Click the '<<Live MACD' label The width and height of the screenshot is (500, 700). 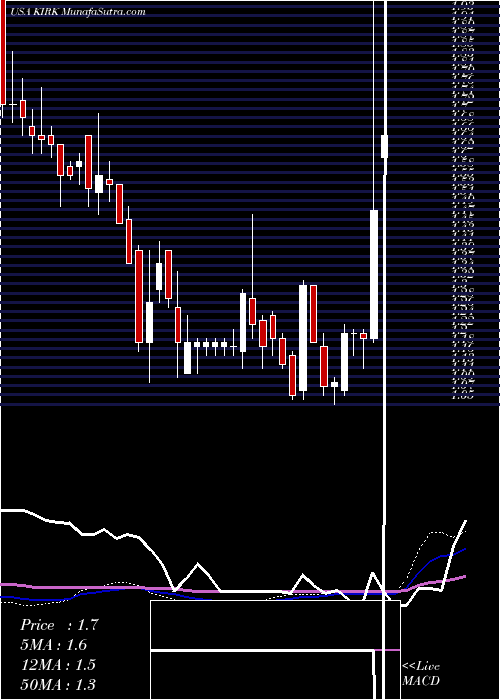pyautogui.click(x=421, y=674)
